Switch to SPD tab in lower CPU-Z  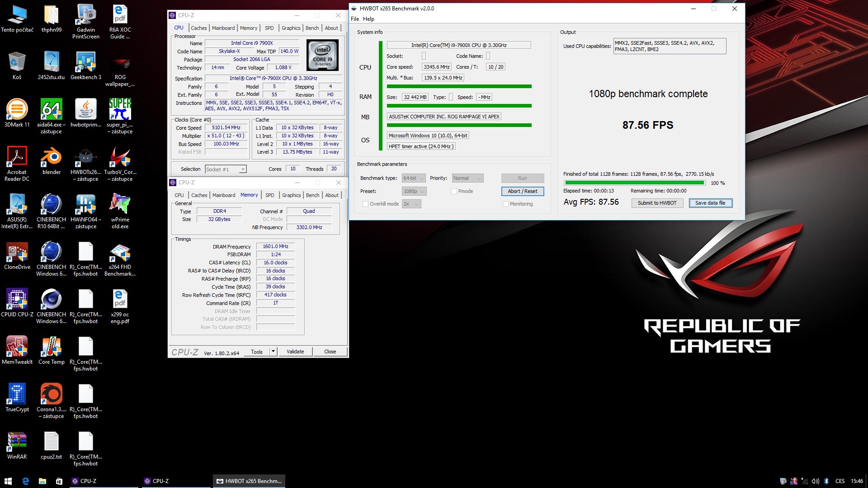pos(269,195)
